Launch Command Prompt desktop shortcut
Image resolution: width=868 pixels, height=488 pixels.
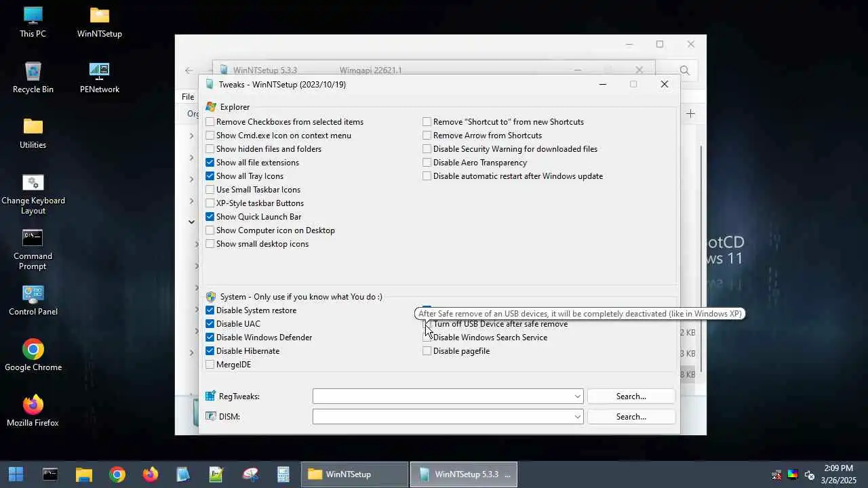[33, 250]
